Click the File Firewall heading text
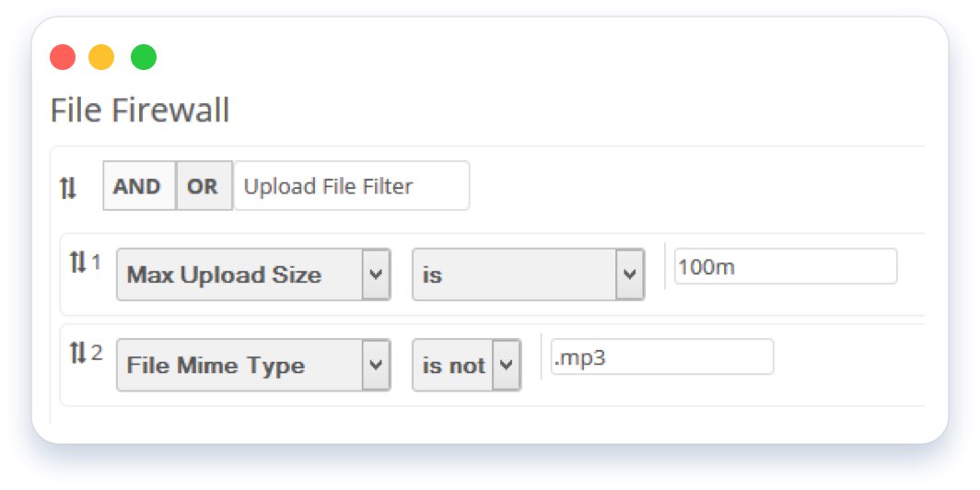980x490 pixels. (x=140, y=110)
